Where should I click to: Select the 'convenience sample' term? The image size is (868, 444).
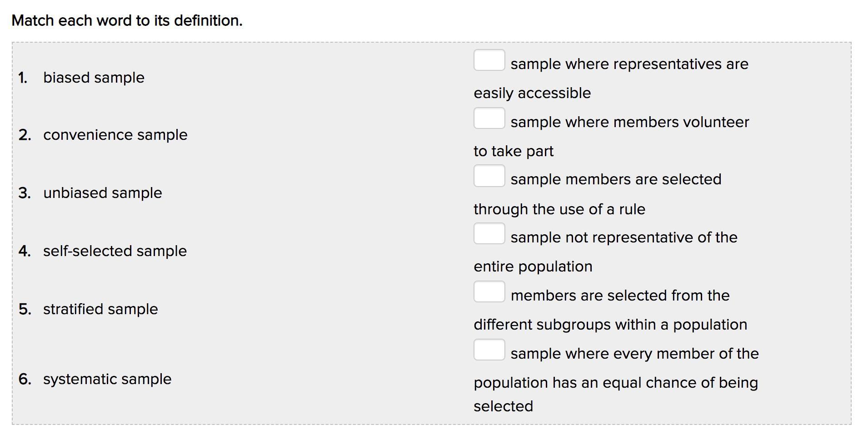tap(115, 135)
